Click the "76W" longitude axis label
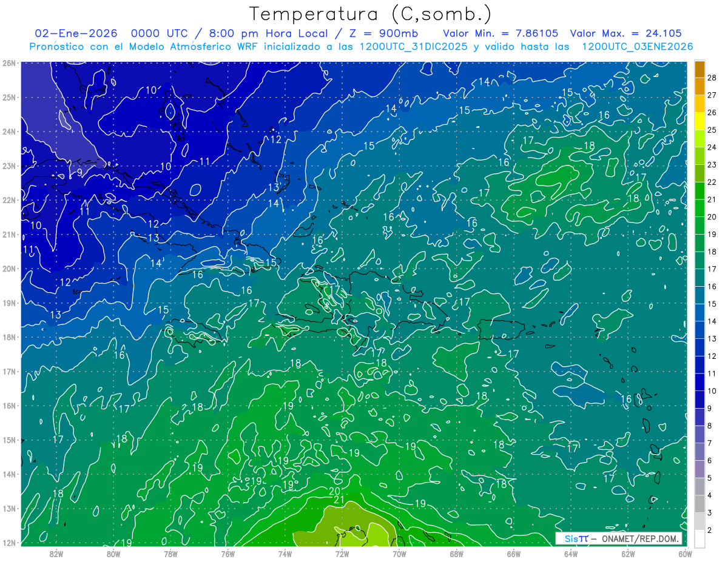 [x=227, y=553]
